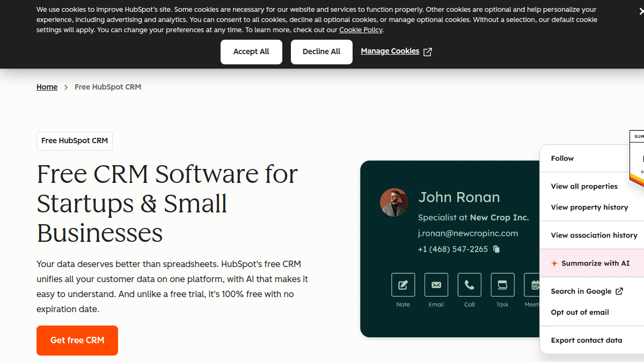Choose Summarize with AI menu option
Screen dimensions: 644x362
[x=591, y=263]
